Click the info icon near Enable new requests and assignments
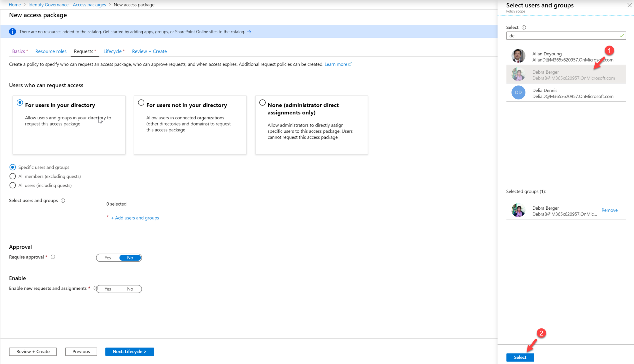The width and height of the screenshot is (634, 364). [96, 288]
